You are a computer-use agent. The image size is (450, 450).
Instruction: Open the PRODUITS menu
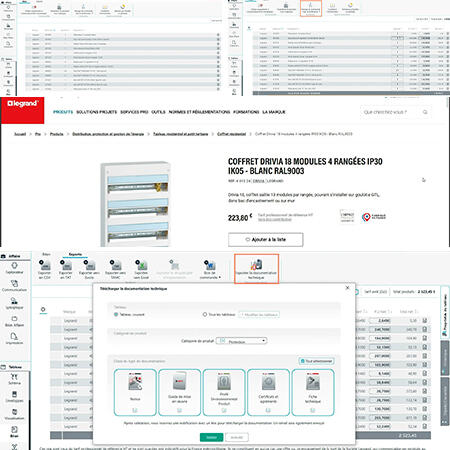(x=63, y=112)
